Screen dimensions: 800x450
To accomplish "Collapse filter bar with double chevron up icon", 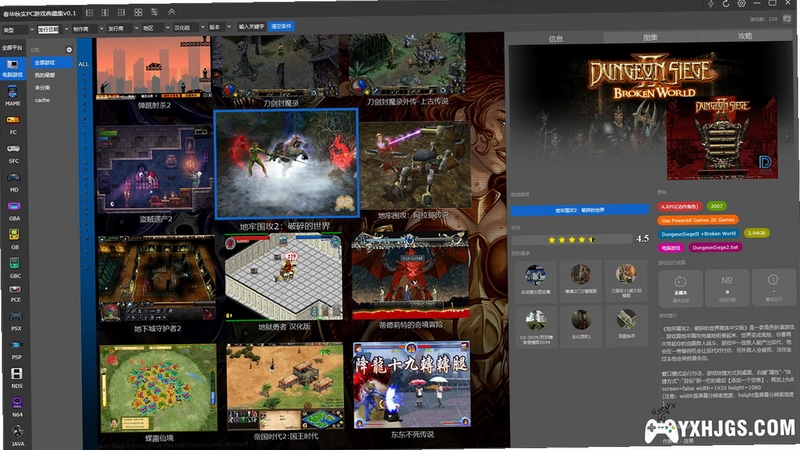I will coord(171,11).
